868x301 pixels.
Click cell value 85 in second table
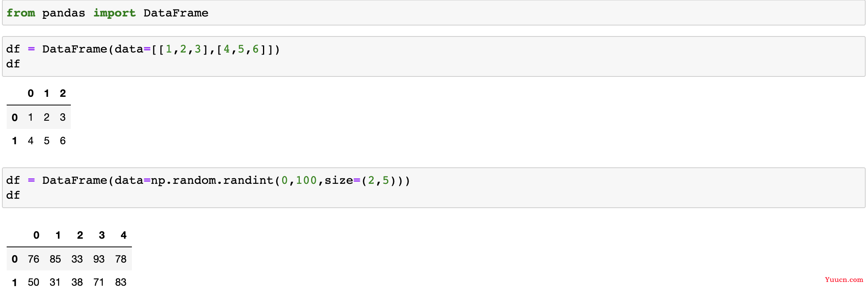pos(55,259)
